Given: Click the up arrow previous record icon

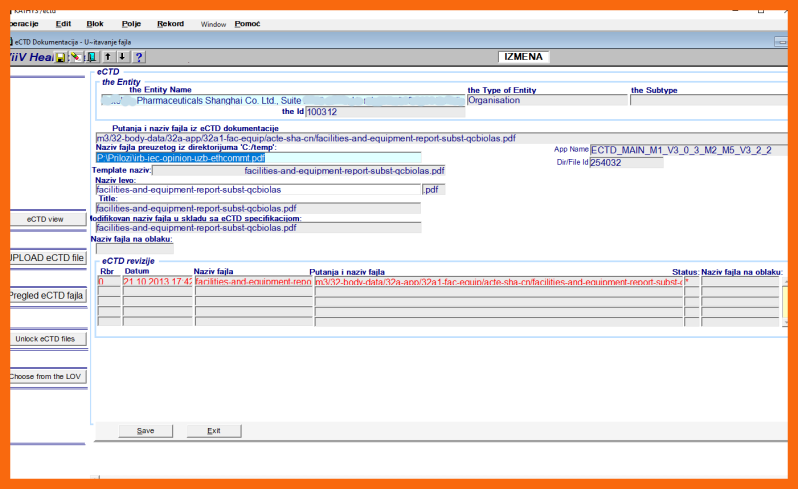Looking at the screenshot, I should tap(108, 58).
